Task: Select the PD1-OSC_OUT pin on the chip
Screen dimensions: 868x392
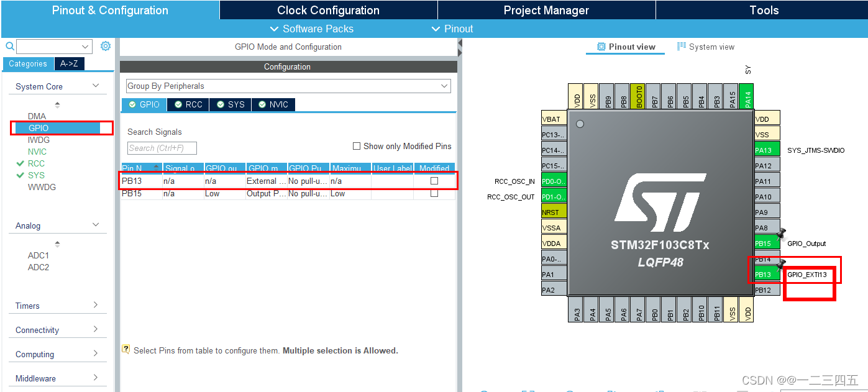Action: click(x=554, y=196)
